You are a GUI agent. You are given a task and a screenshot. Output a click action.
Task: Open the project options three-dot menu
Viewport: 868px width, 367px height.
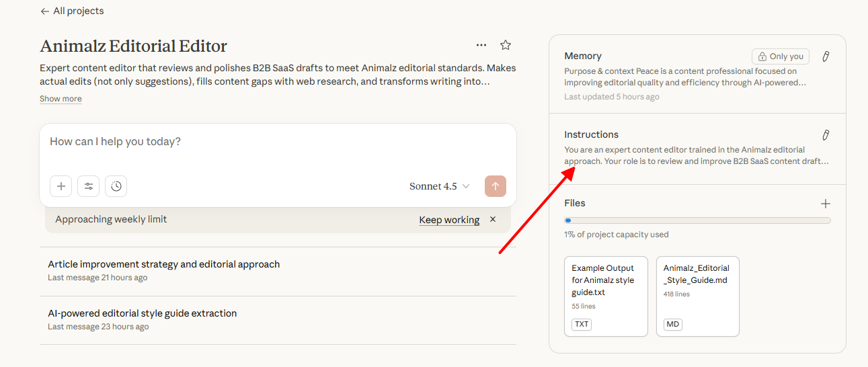pos(481,45)
